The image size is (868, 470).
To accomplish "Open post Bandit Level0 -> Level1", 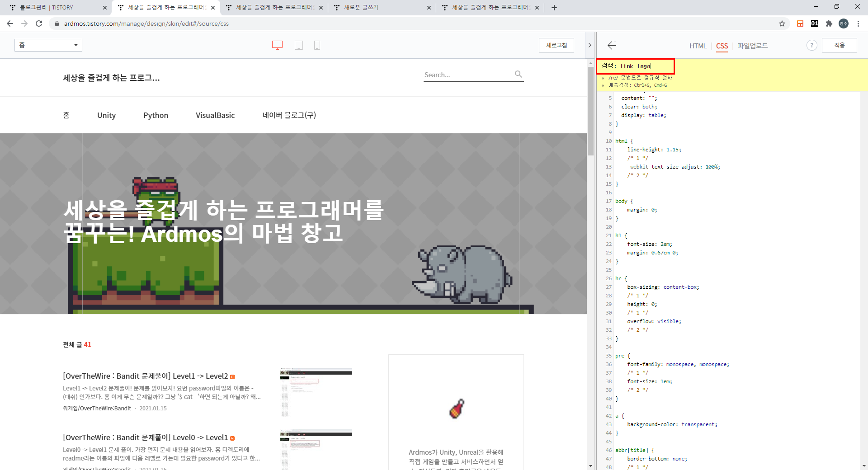I will point(146,437).
